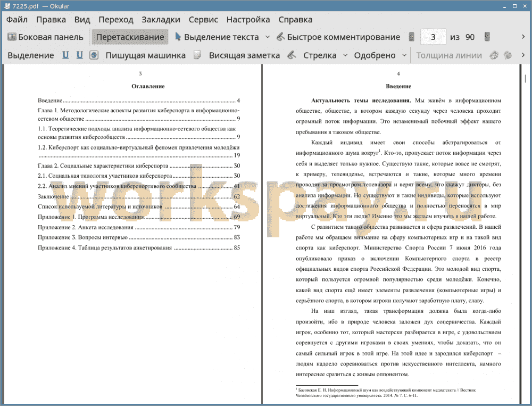Click the 'Введение' heading on page 4
The height and width of the screenshot is (406, 532).
tap(398, 86)
